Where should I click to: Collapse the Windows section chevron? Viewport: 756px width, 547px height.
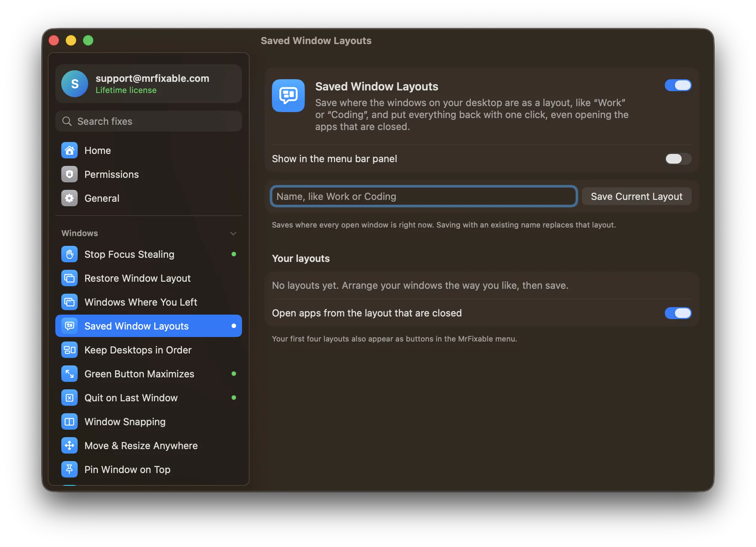tap(233, 234)
